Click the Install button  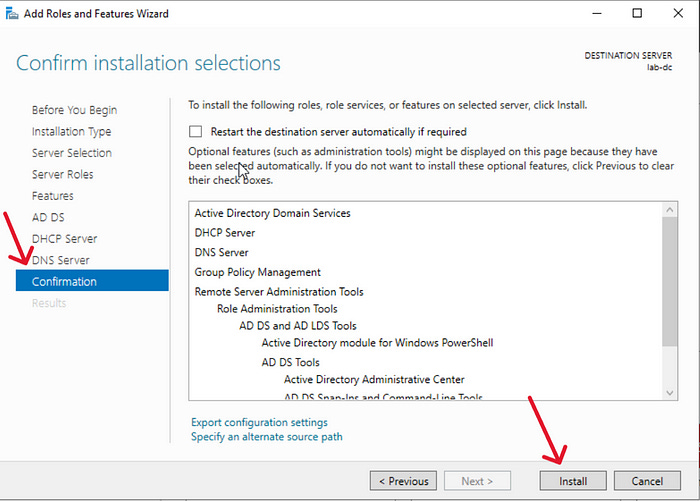point(573,481)
